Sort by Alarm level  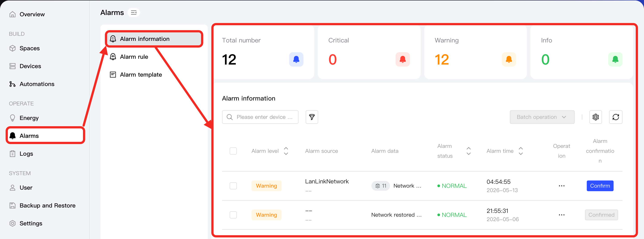286,151
